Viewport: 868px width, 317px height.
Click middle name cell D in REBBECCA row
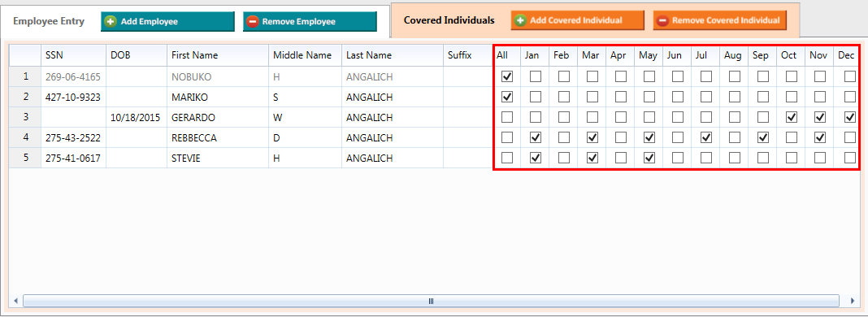tap(305, 137)
